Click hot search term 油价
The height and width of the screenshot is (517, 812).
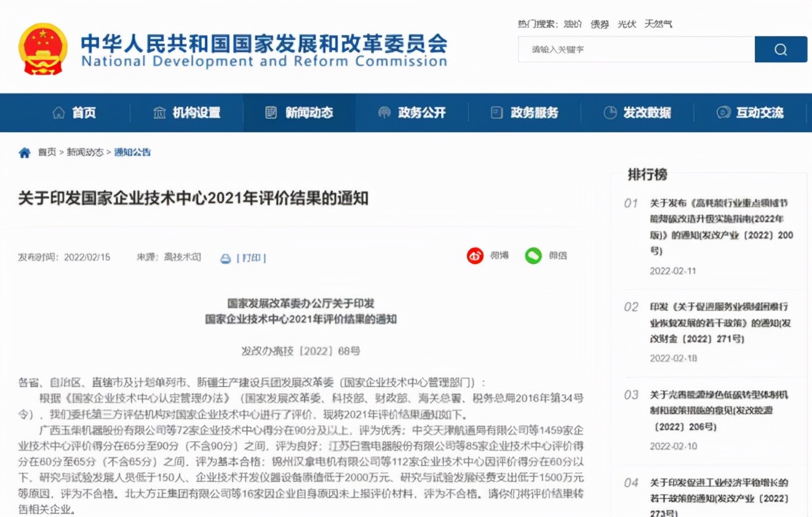tap(573, 23)
